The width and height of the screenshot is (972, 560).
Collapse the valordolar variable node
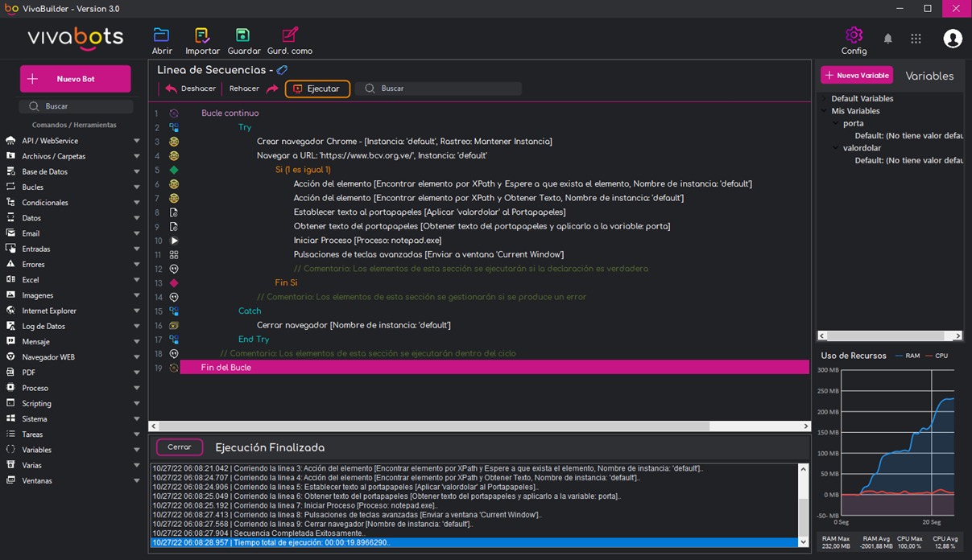point(836,148)
